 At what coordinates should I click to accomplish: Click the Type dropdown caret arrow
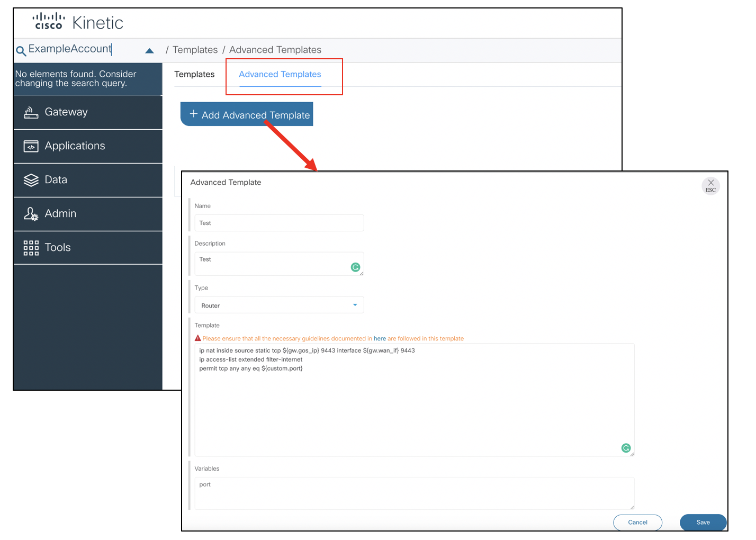pyautogui.click(x=355, y=305)
